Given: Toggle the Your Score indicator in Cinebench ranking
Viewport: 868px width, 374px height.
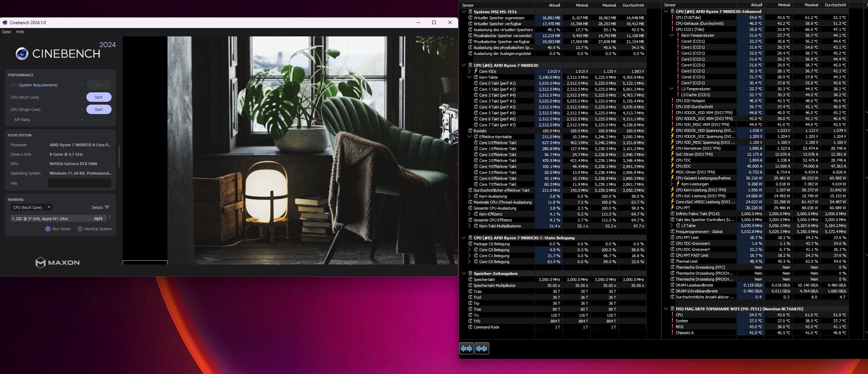Looking at the screenshot, I should (48, 229).
